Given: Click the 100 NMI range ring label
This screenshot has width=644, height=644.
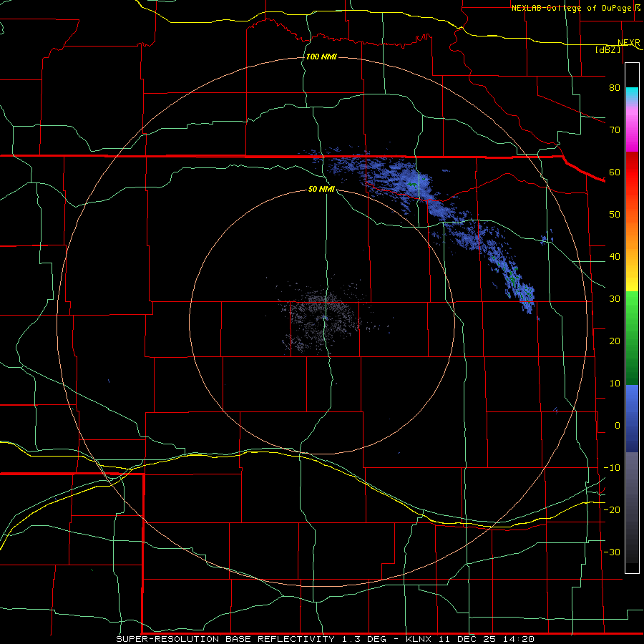Looking at the screenshot, I should 321,57.
